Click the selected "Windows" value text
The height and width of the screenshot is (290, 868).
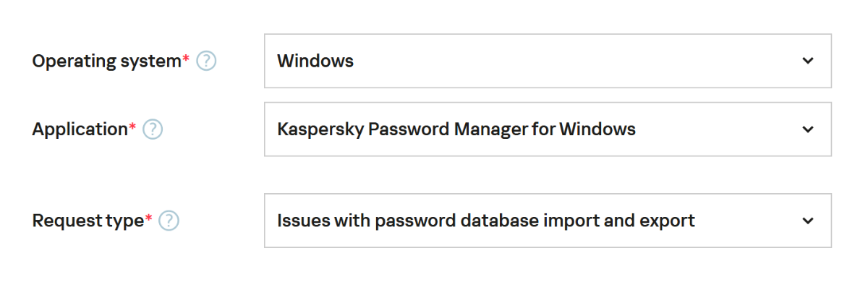pos(315,61)
